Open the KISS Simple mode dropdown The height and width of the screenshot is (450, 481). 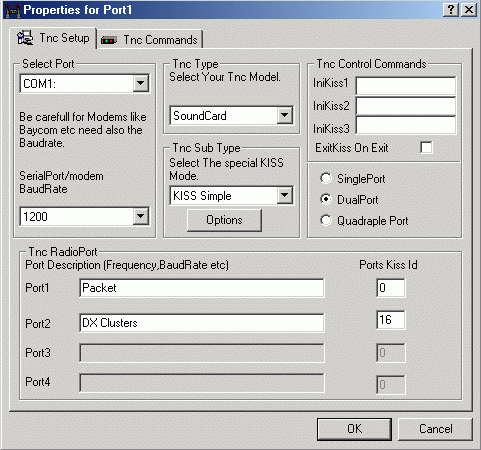pos(284,195)
